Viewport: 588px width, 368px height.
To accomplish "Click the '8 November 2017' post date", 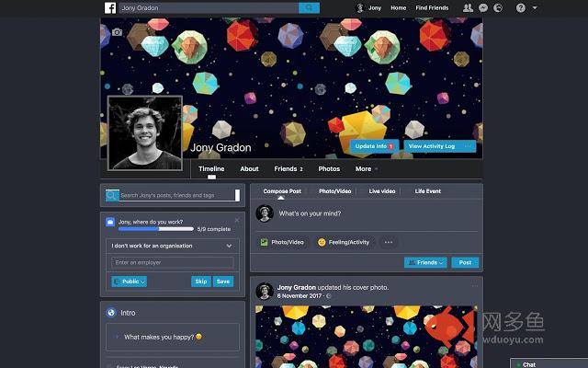I will click(x=300, y=296).
